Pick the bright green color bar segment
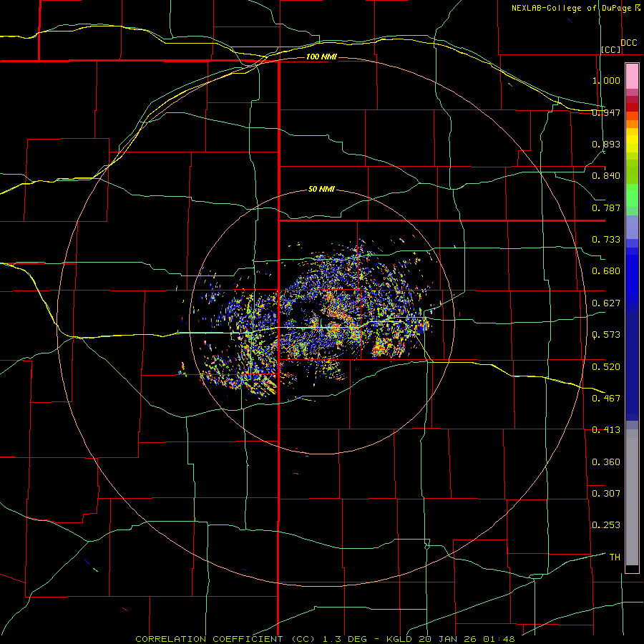 pos(632,195)
